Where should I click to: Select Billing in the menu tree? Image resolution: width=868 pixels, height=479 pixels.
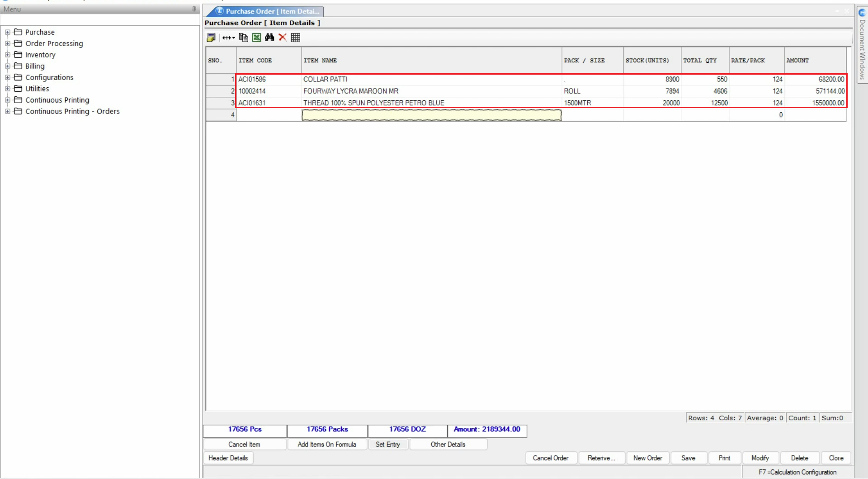(x=35, y=66)
